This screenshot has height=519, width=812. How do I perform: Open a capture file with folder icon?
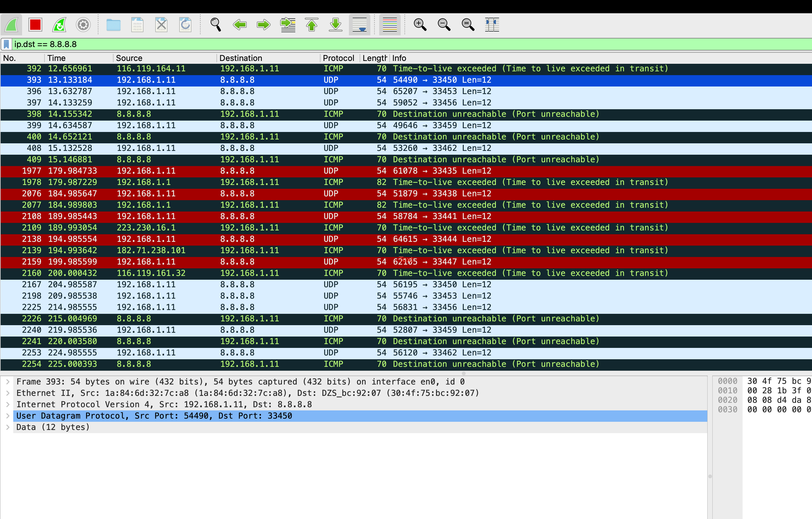[113, 25]
